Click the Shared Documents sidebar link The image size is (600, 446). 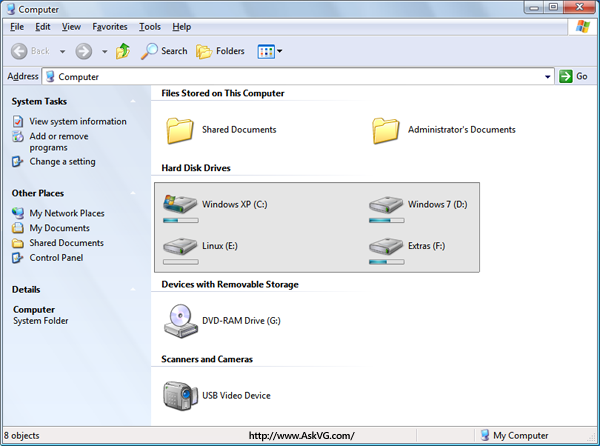[67, 243]
